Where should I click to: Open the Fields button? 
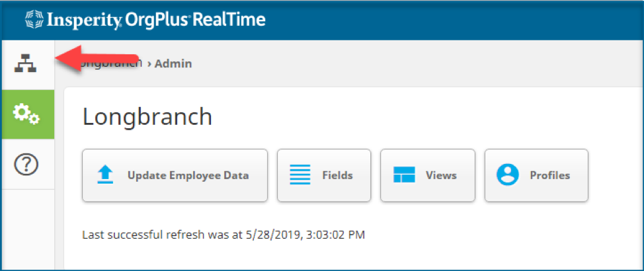pyautogui.click(x=324, y=175)
